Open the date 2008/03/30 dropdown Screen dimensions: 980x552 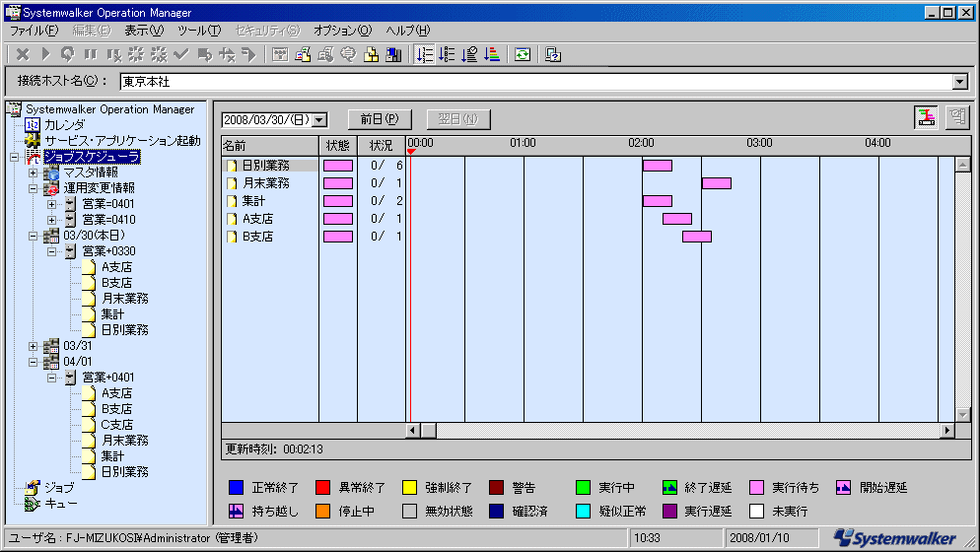pos(320,119)
